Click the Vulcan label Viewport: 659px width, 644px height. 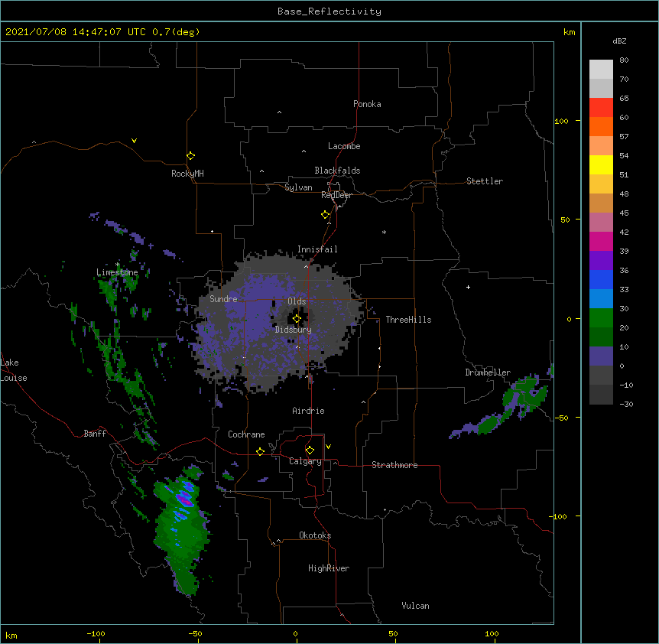pyautogui.click(x=415, y=606)
